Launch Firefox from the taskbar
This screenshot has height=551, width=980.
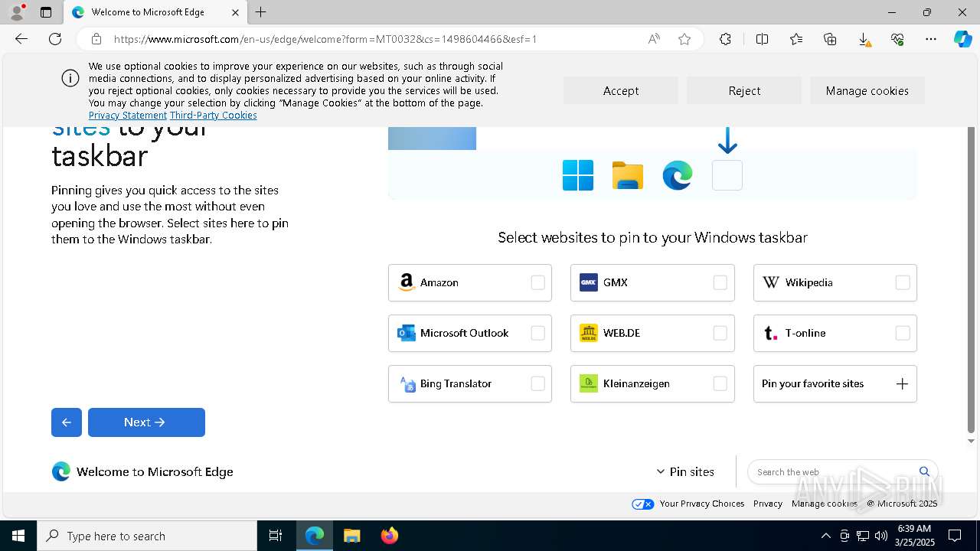pos(389,536)
